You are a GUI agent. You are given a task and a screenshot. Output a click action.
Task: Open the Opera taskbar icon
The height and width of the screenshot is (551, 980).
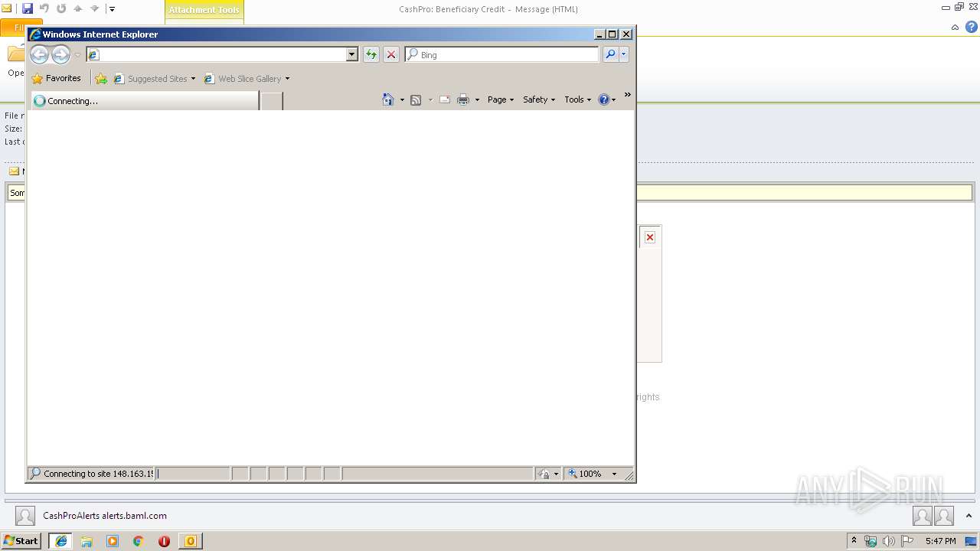tap(164, 540)
